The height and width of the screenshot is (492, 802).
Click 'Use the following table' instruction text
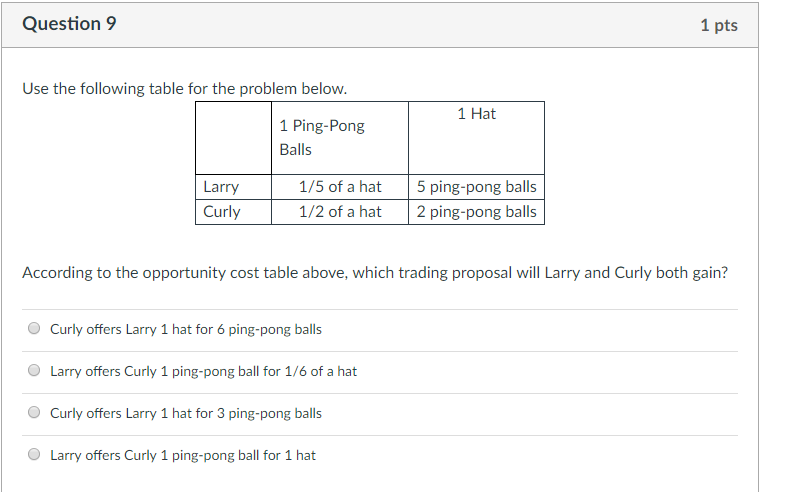[x=185, y=89]
